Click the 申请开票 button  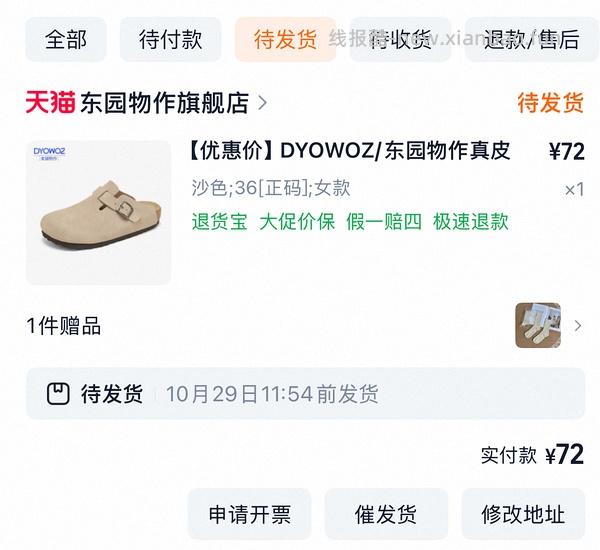coord(249,514)
